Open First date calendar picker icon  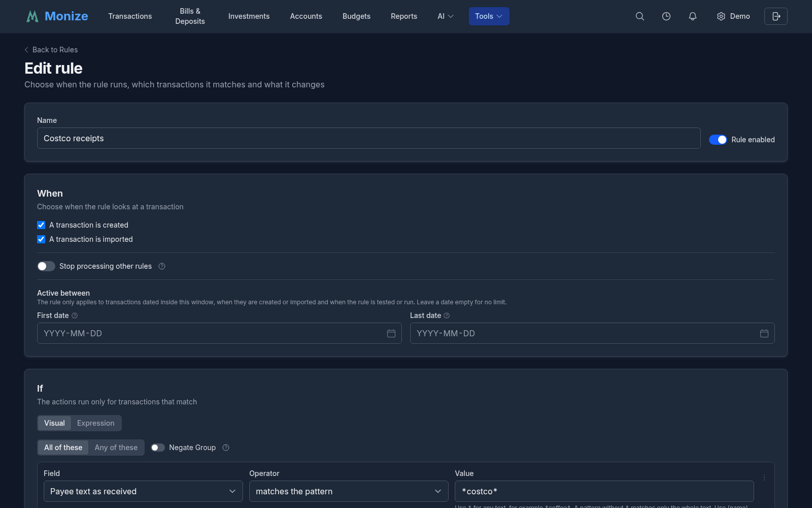391,333
